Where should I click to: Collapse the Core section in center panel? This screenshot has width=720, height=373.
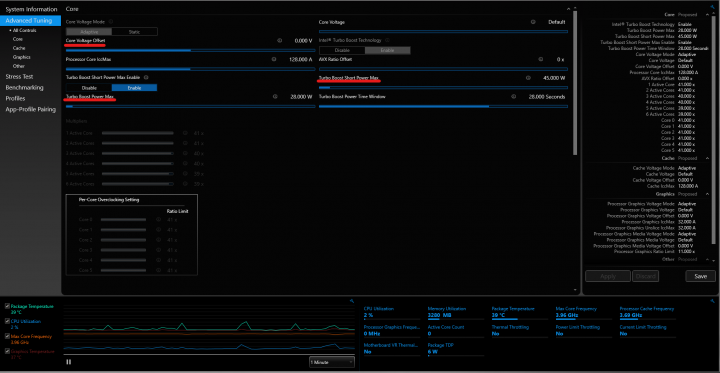pyautogui.click(x=568, y=9)
